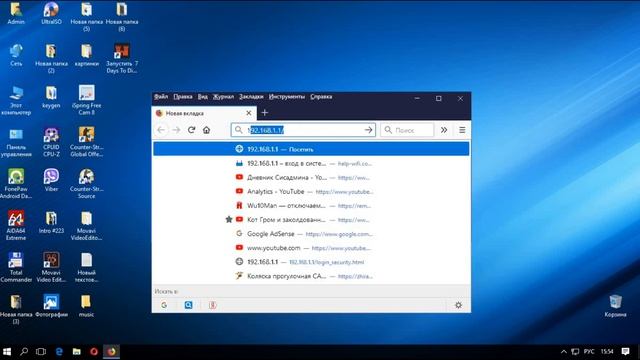Select FonePaw Android Data icon
The height and width of the screenshot is (360, 640).
click(16, 184)
